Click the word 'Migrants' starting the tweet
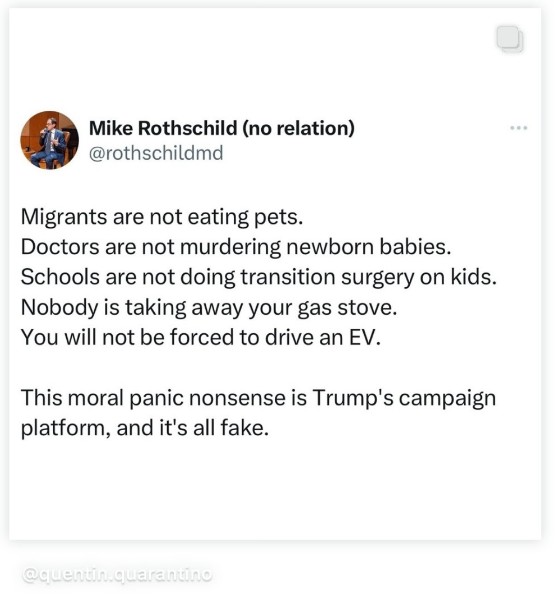 pyautogui.click(x=64, y=217)
